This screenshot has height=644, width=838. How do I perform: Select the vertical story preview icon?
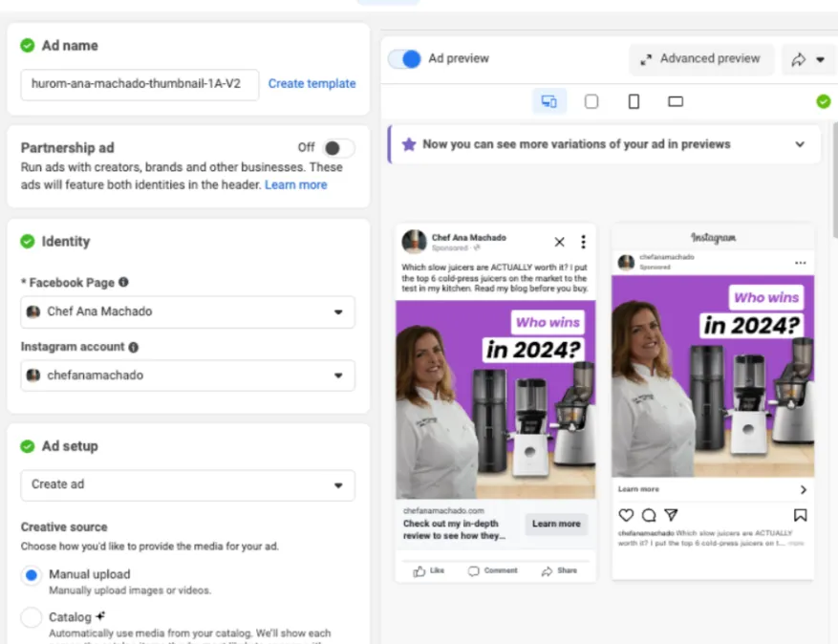634,101
